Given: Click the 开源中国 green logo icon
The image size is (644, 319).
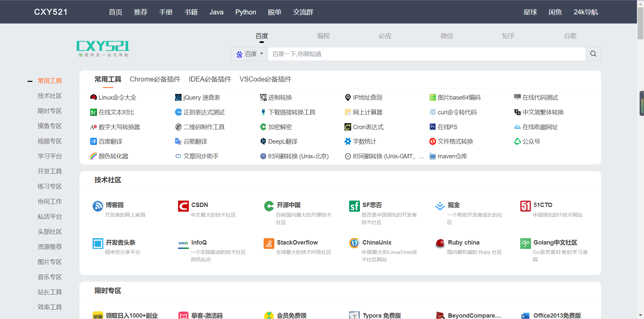Looking at the screenshot, I should tap(269, 206).
